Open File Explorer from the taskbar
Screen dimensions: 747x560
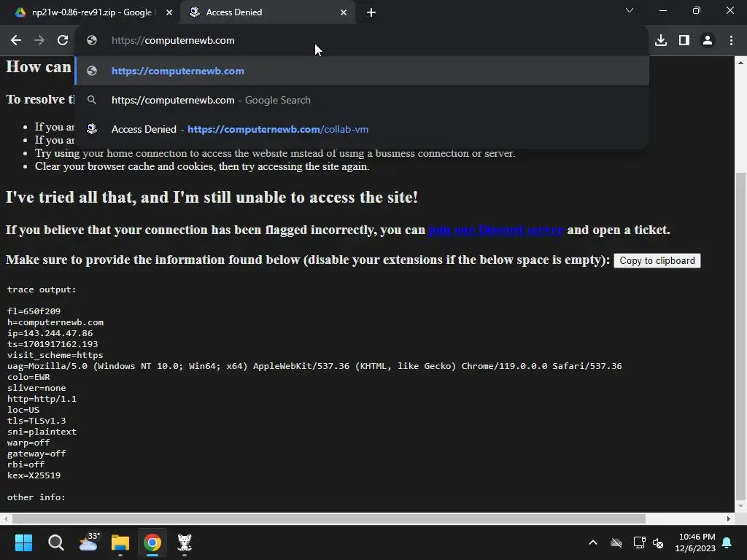[x=120, y=542]
